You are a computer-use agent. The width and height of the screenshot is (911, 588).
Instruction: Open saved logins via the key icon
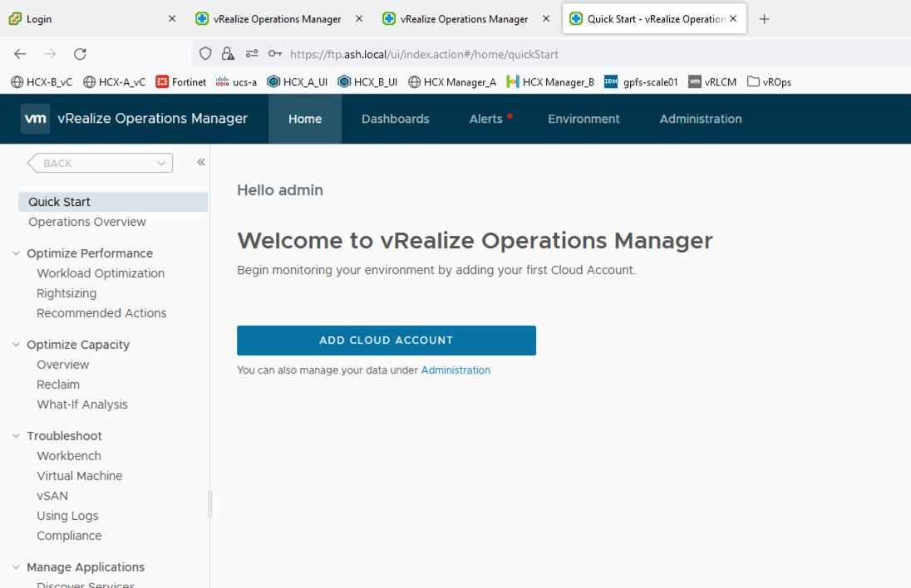coord(274,53)
